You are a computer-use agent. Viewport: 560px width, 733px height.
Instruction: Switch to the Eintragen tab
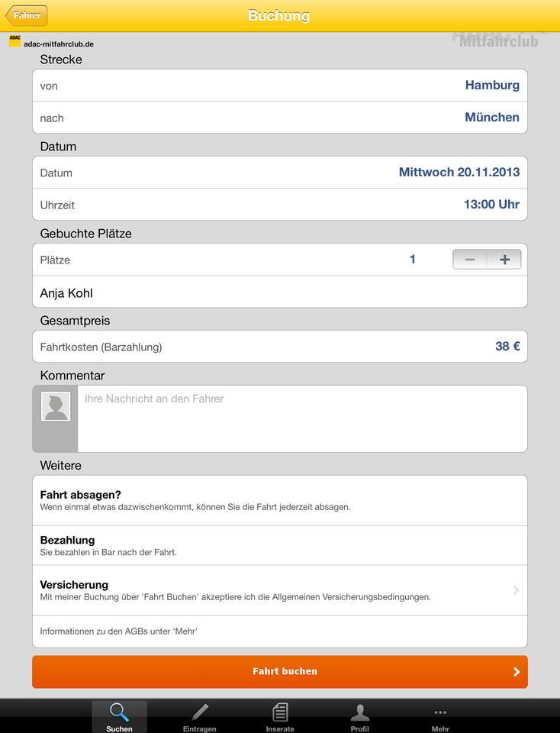pos(199,717)
